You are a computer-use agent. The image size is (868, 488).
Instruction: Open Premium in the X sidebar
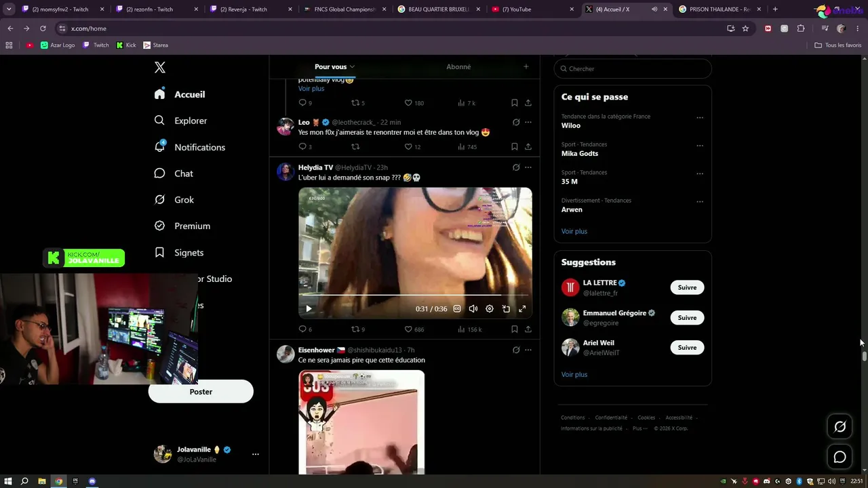point(182,226)
